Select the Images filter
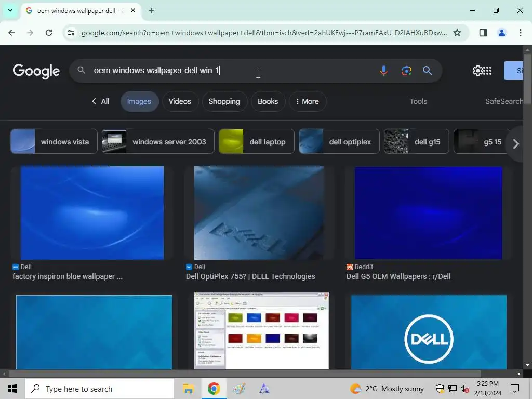532x399 pixels. click(139, 101)
